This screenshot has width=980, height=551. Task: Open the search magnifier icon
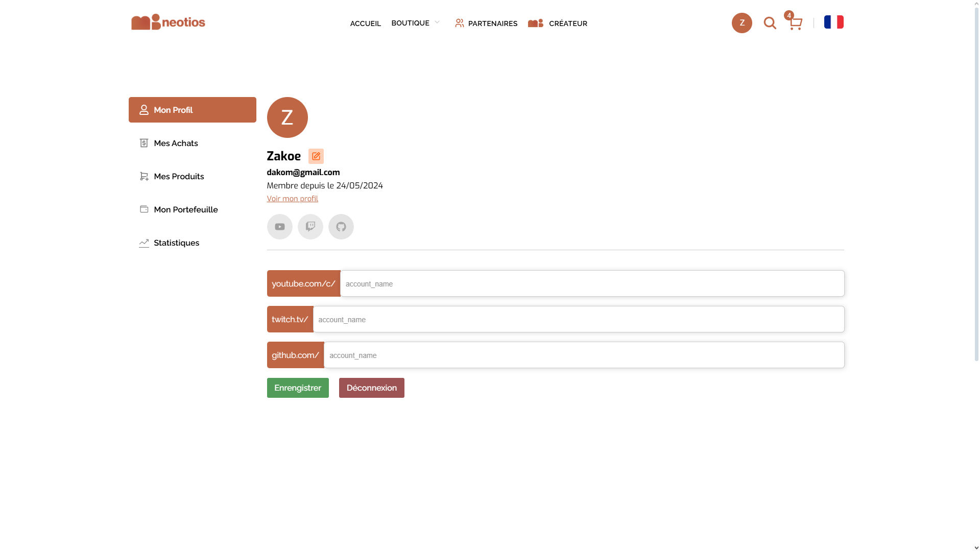click(x=770, y=23)
